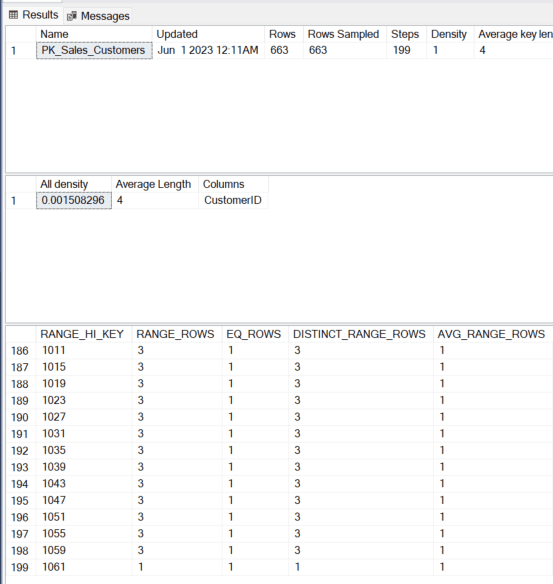Click the CustomerID columns cell
The image size is (553, 584).
[x=233, y=200]
